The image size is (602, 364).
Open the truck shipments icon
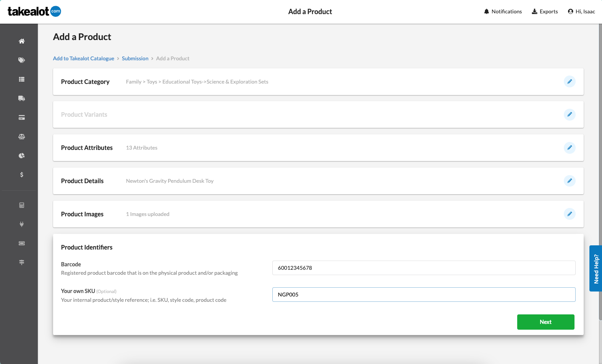tap(22, 98)
